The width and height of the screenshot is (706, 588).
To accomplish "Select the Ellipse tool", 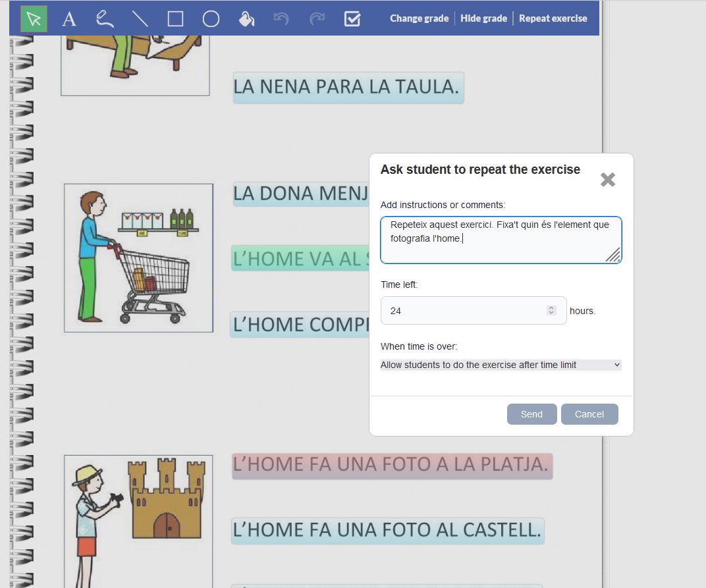I will pos(210,18).
